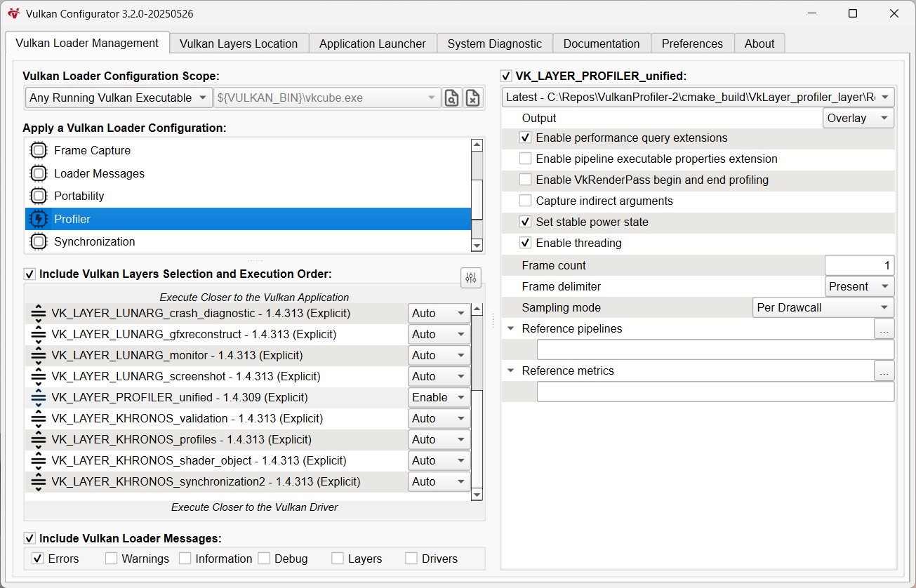Click the reorder handle for VK_LAYER_KHRONOS_profiles
Screen dimensions: 916x588
coord(39,439)
